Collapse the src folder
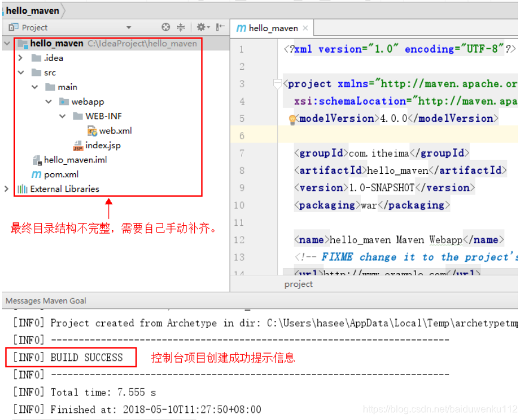This screenshot has height=420, width=523. [x=21, y=72]
